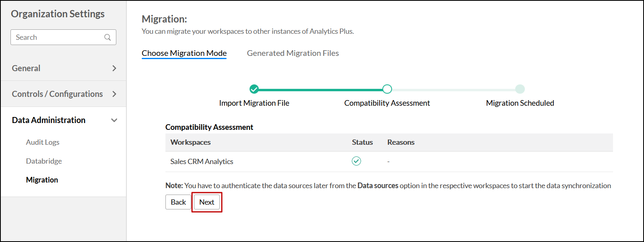The image size is (644, 242).
Task: Click the Status column header
Action: click(362, 142)
